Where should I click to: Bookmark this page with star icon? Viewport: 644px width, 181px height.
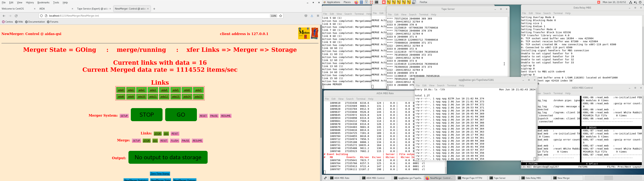coord(281,16)
